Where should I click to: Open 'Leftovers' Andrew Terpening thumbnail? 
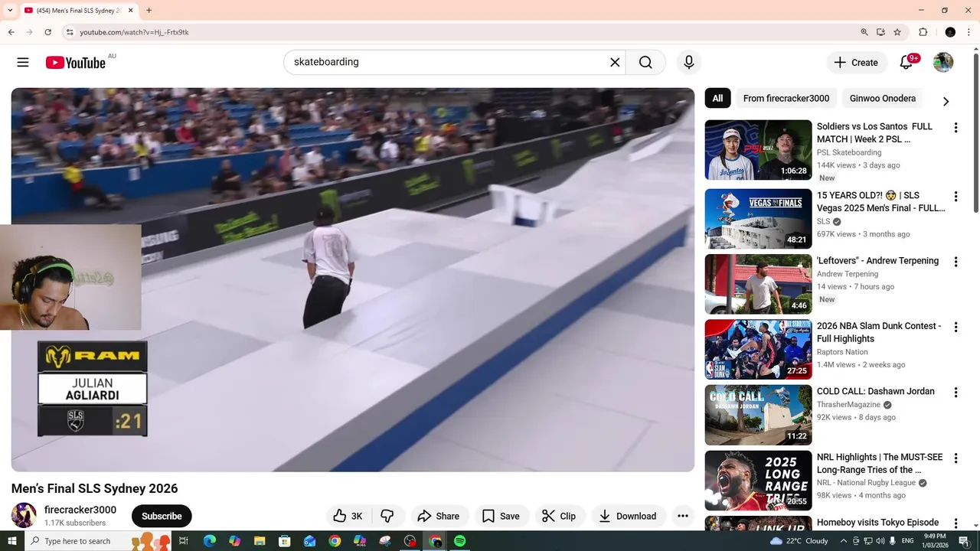pos(758,284)
